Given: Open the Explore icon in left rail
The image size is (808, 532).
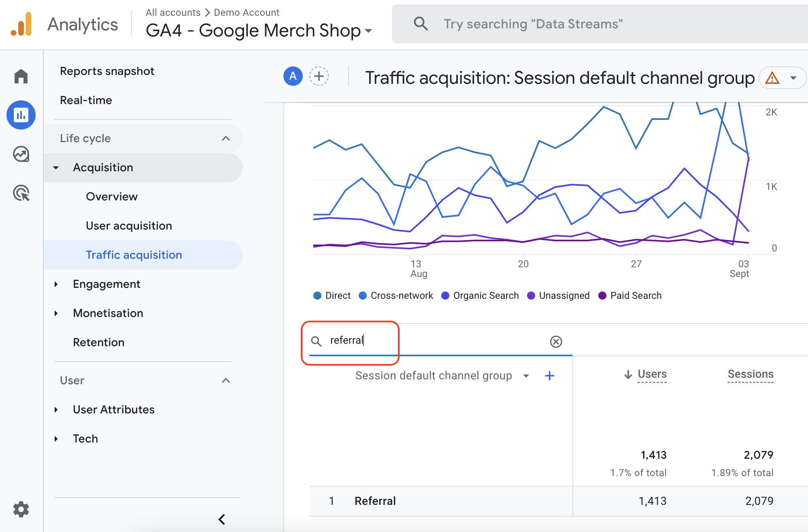Looking at the screenshot, I should coord(21,154).
